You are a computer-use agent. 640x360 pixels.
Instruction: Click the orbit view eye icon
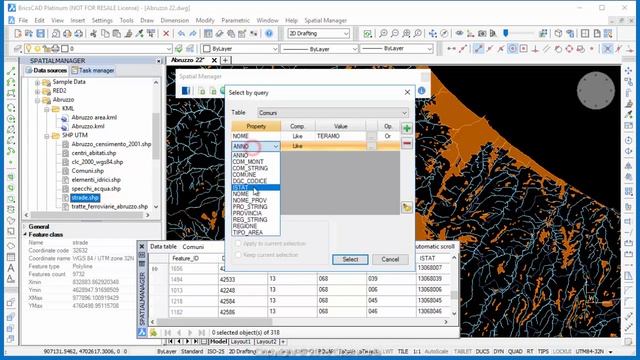[x=460, y=33]
